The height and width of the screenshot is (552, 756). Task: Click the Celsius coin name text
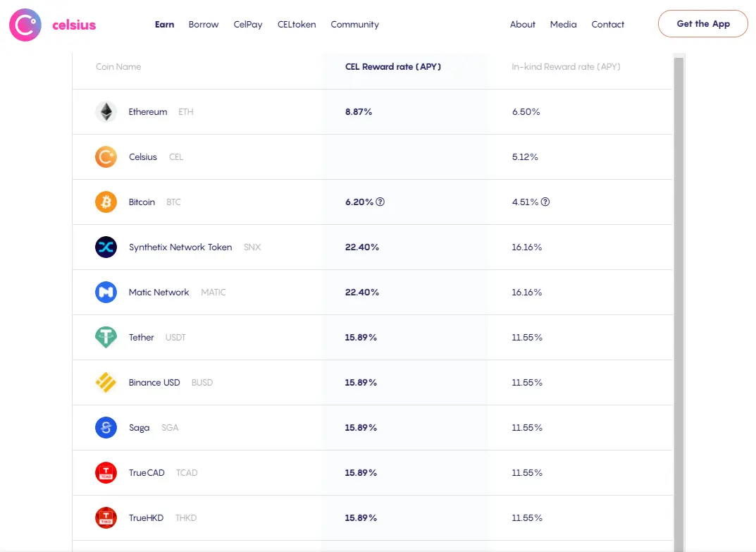143,157
